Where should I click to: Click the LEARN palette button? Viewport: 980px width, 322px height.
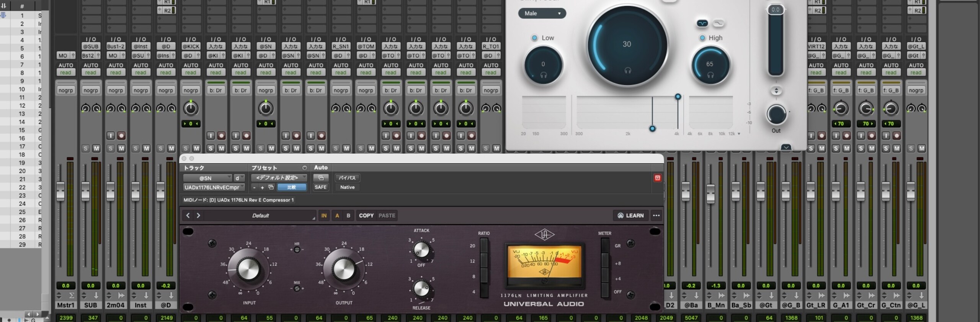630,215
